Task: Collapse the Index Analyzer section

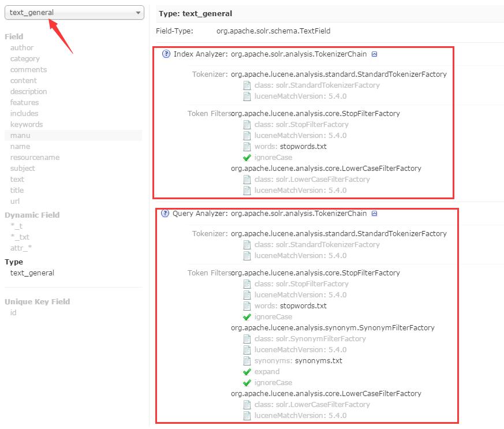Action: [374, 54]
